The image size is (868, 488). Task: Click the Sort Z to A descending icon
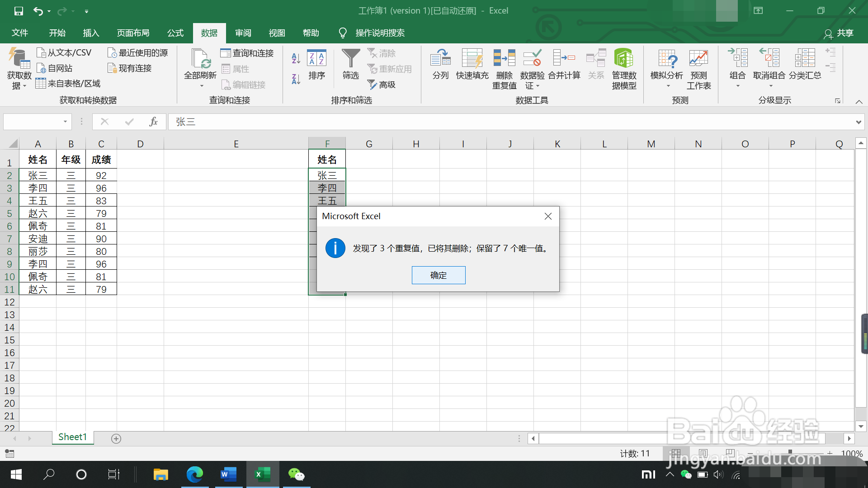(296, 80)
